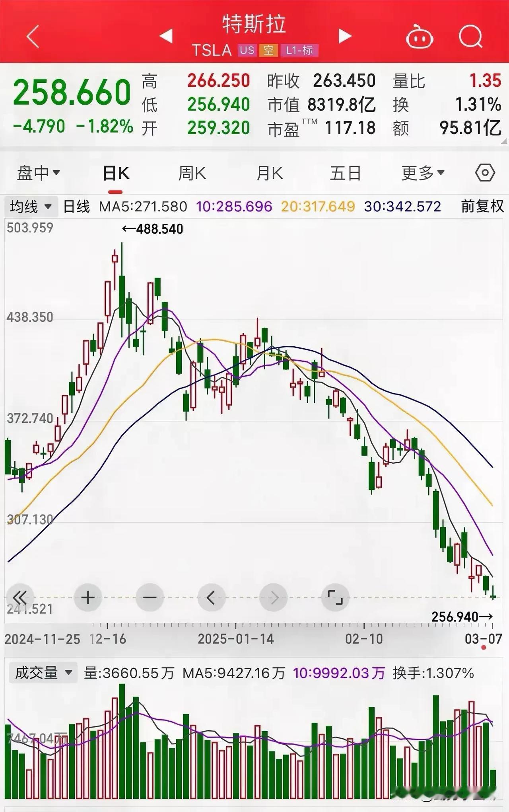Tap the P/E TTM value 117.18

350,128
